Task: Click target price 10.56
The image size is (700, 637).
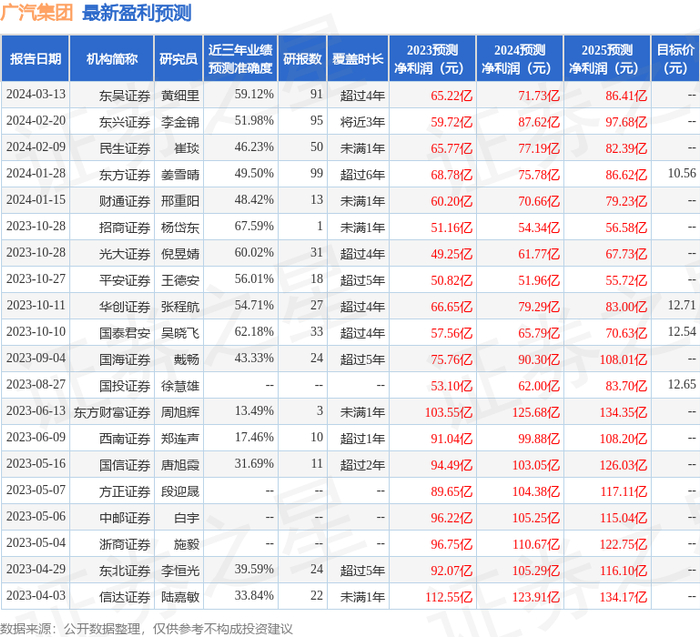Action: click(x=682, y=173)
